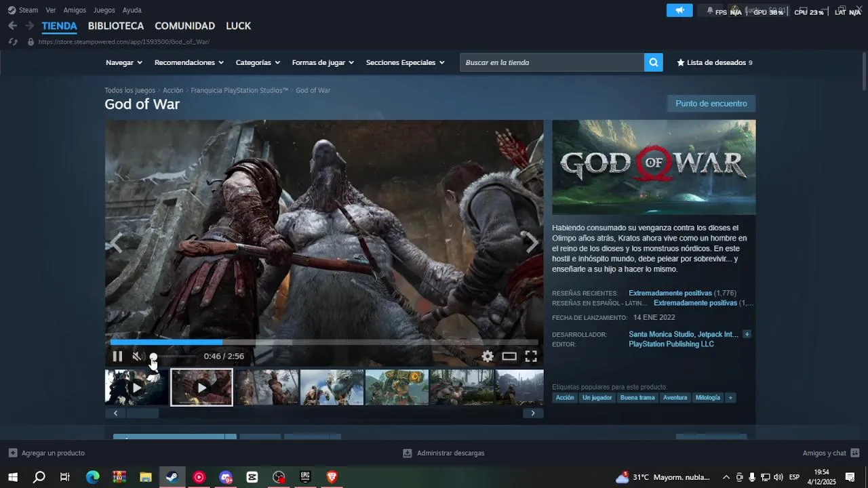868x488 pixels.
Task: Show the next media with right arrow
Action: coord(532,243)
